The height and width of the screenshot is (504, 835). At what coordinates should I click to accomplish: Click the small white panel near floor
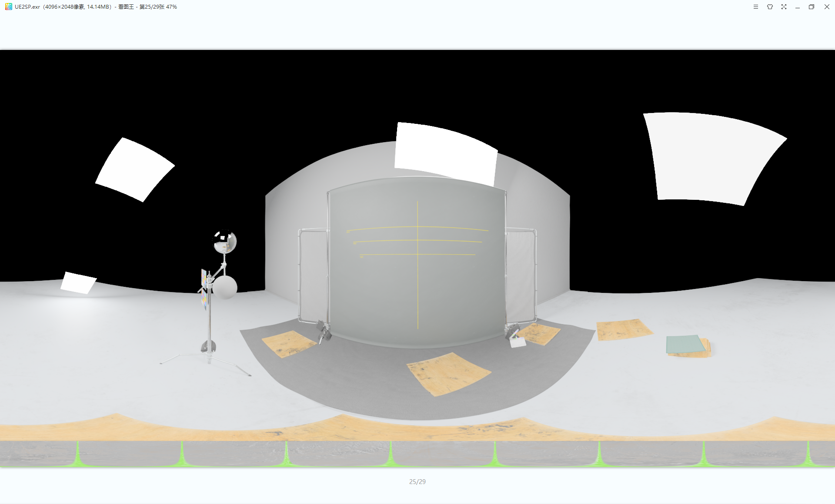pos(78,283)
